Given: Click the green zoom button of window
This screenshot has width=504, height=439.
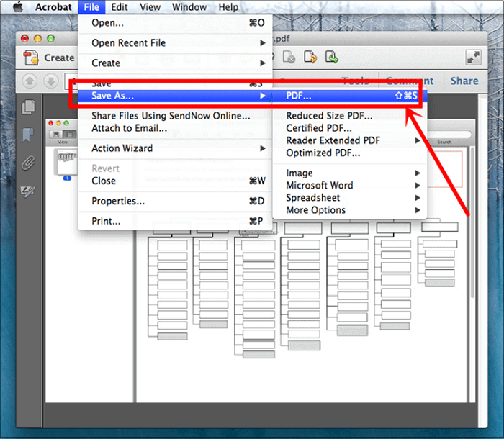Looking at the screenshot, I should 50,37.
